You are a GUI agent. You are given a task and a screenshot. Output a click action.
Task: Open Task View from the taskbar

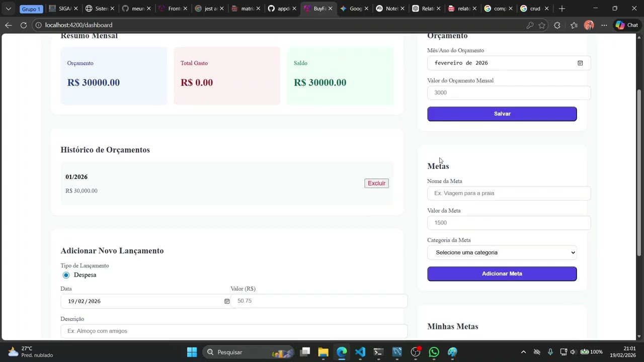pyautogui.click(x=305, y=352)
